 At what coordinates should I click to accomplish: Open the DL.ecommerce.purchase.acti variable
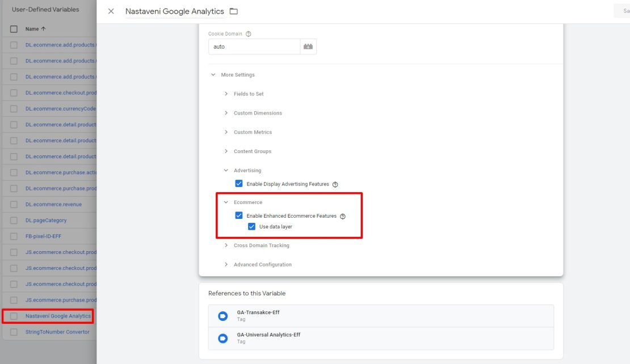pyautogui.click(x=61, y=172)
